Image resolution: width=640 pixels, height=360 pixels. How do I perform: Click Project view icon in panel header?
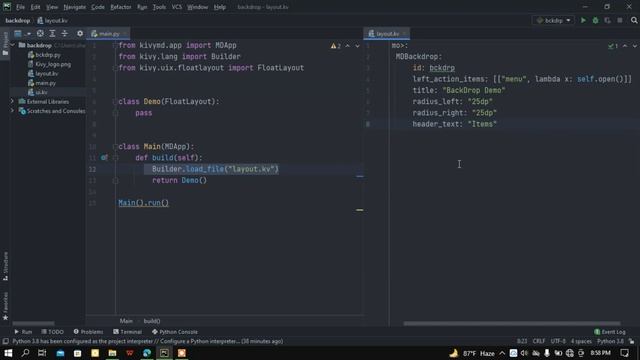(x=18, y=33)
